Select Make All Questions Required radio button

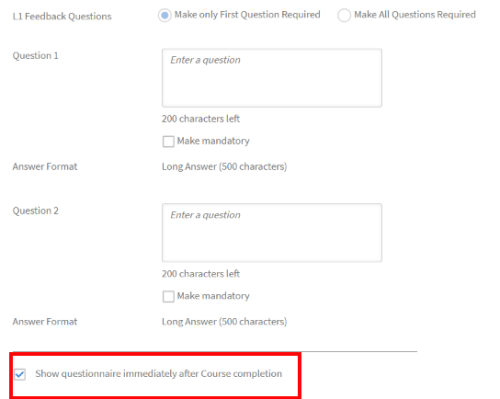[344, 15]
